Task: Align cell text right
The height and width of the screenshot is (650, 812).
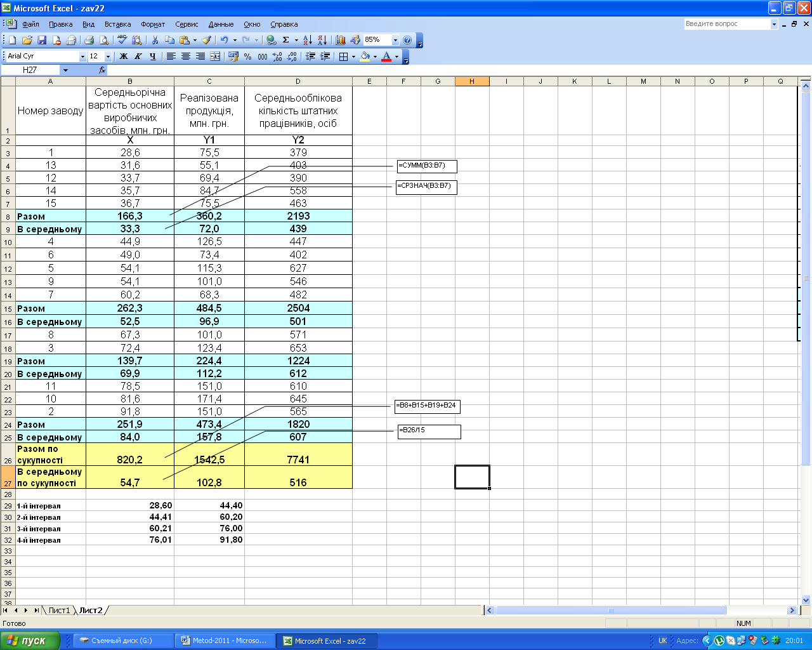Action: (x=200, y=56)
